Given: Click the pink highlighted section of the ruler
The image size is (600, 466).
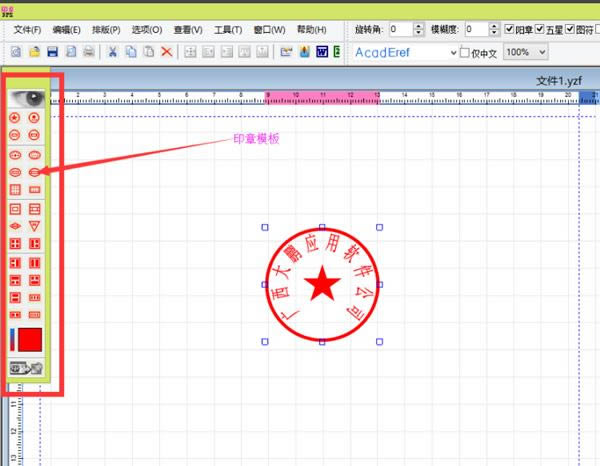Looking at the screenshot, I should (322, 98).
